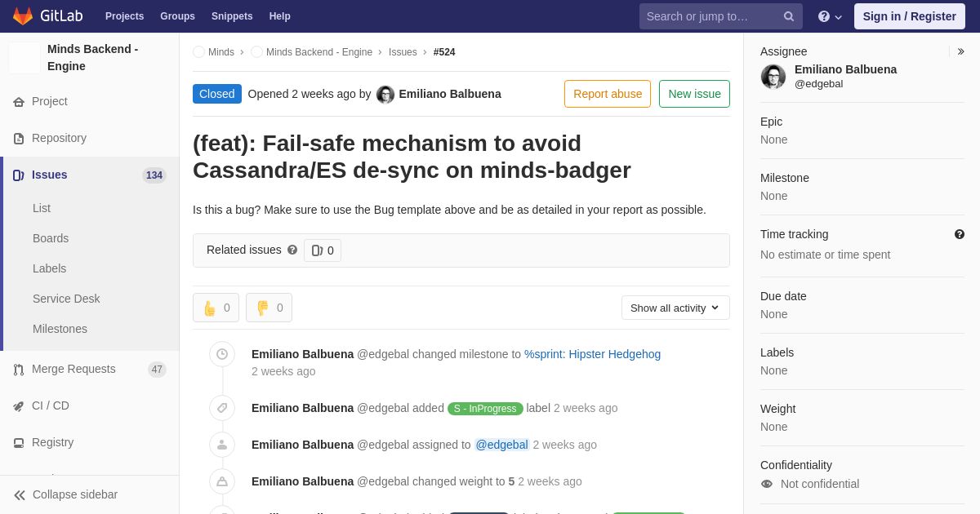Screen dimensions: 980x514
Task: Click the Report abuse button
Action: pyautogui.click(x=608, y=94)
